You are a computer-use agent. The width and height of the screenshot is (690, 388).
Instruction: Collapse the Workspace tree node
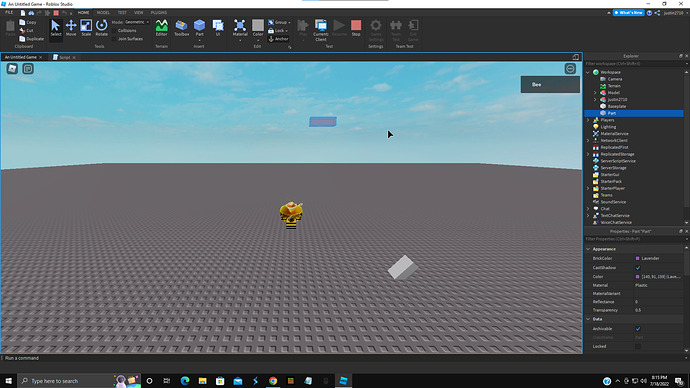coord(588,72)
